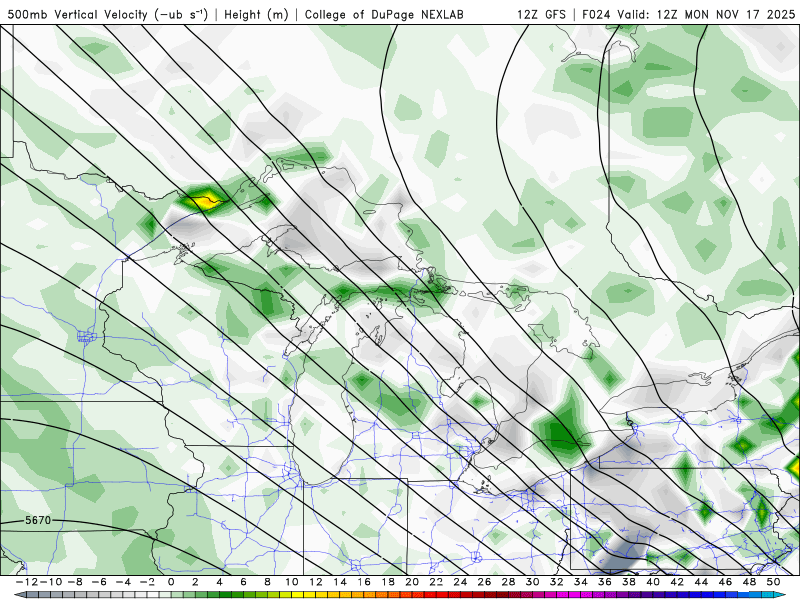Select the '16' color scale label

click(364, 582)
